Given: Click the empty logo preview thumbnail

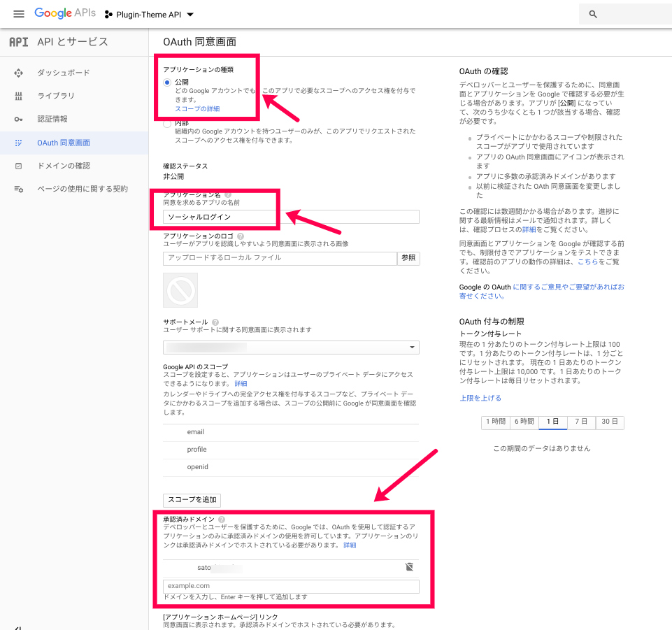Looking at the screenshot, I should point(180,290).
